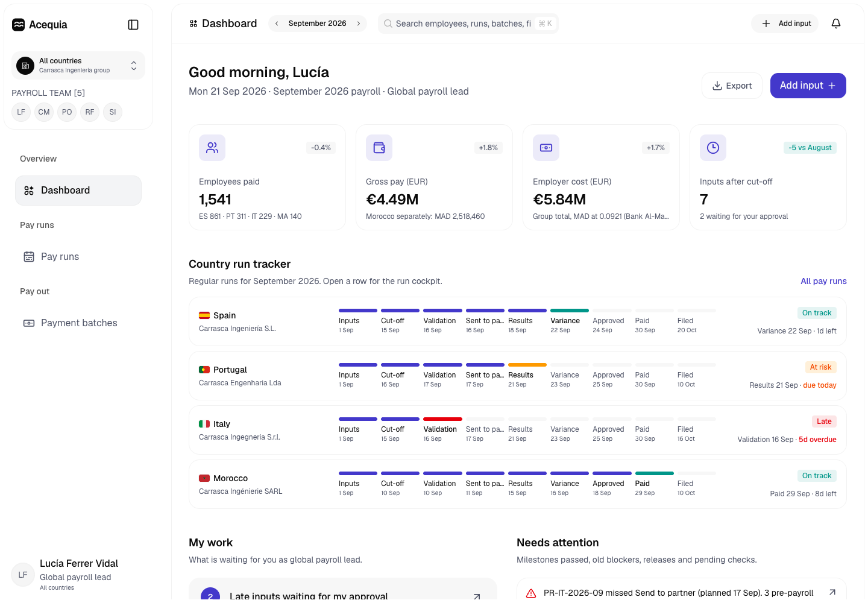This screenshot has height=603, width=868.
Task: Click the Spain flag icon
Action: (x=204, y=315)
